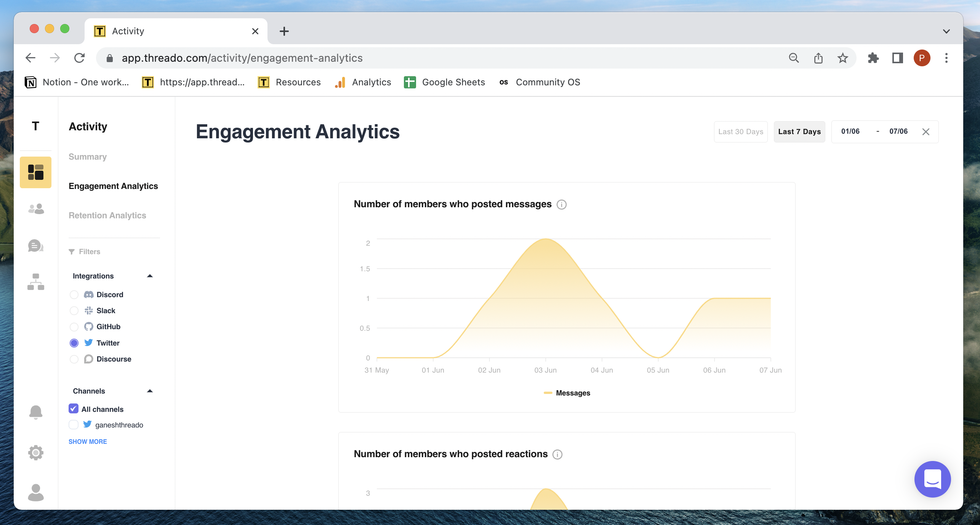This screenshot has height=525, width=980.
Task: Click the user profile icon at sidebar bottom
Action: [x=36, y=492]
